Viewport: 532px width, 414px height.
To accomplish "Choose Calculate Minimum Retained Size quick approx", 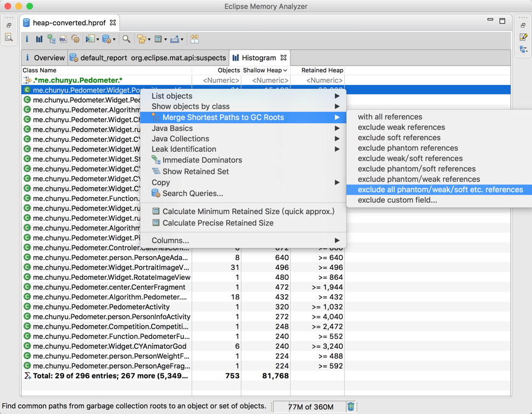I will coord(243,211).
